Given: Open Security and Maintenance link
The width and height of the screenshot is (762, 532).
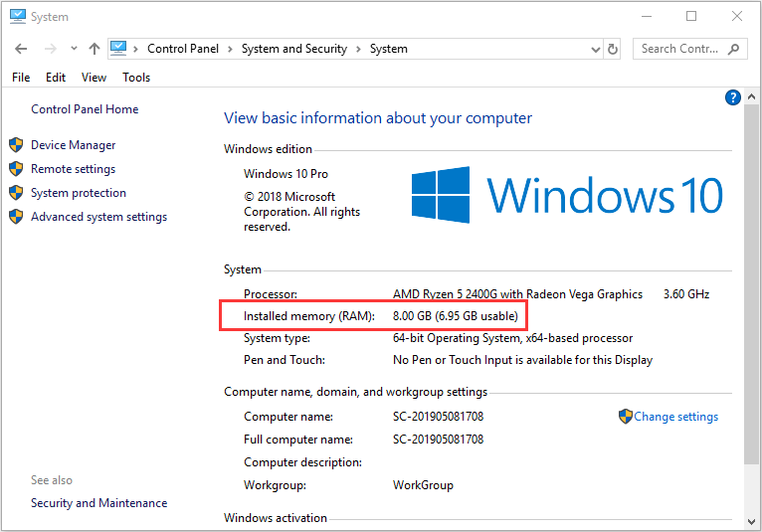Looking at the screenshot, I should (99, 503).
